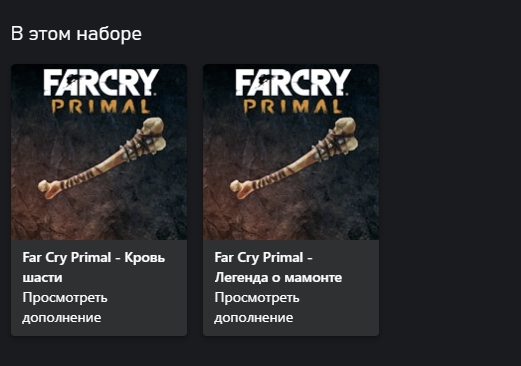The height and width of the screenshot is (366, 521).
Task: Open the Легенда о мамонте cover thumbnail
Action: click(x=291, y=152)
